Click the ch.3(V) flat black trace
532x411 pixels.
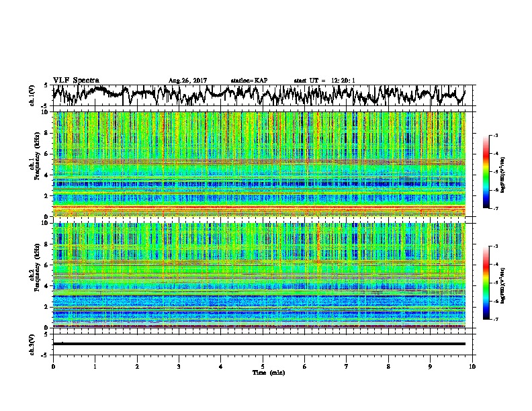[x=259, y=344]
